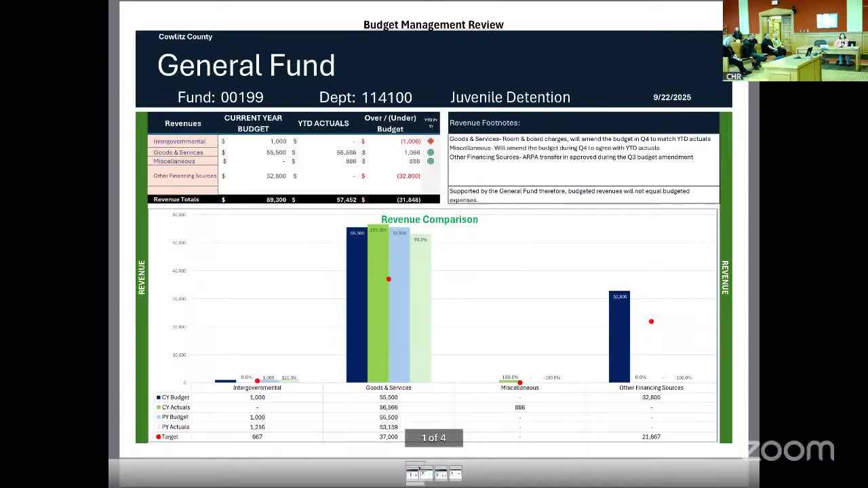Click the red diamond indicator in the Intergovernmental row
This screenshot has width=868, height=488.
(430, 141)
